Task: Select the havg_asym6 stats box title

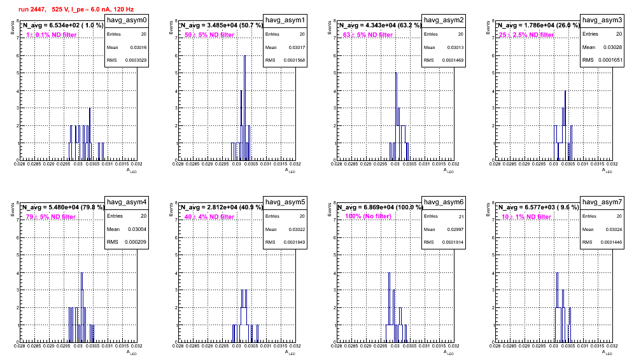Action: pyautogui.click(x=444, y=202)
